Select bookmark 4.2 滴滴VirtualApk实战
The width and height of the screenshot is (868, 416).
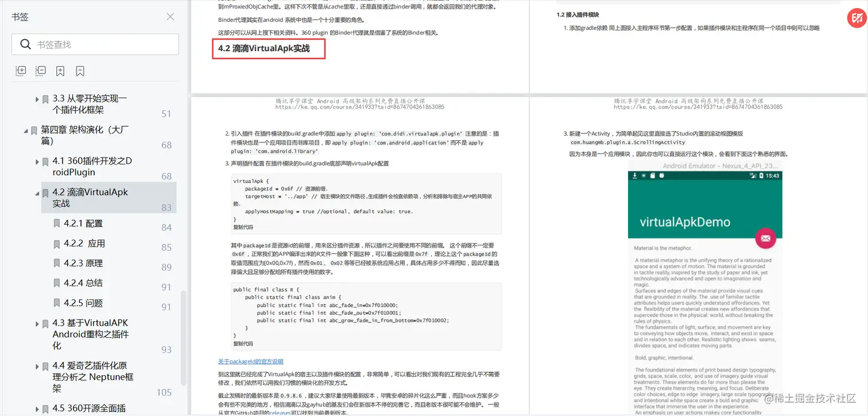(90, 198)
